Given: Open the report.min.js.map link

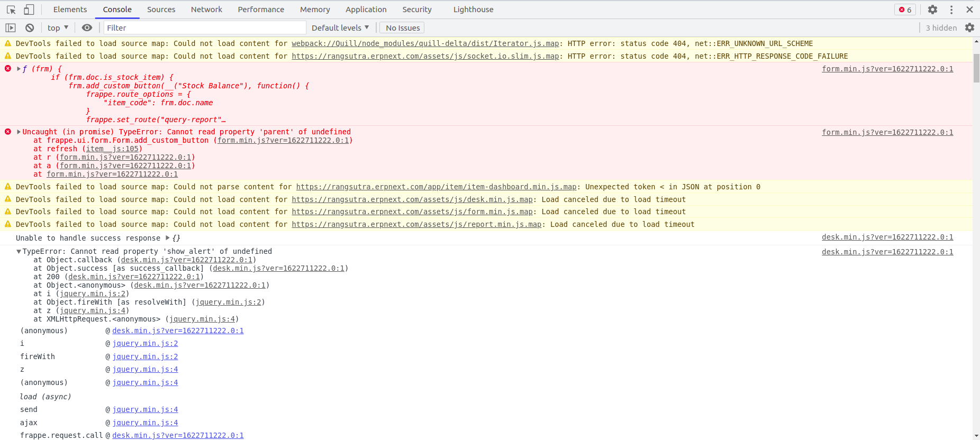Looking at the screenshot, I should (x=416, y=224).
